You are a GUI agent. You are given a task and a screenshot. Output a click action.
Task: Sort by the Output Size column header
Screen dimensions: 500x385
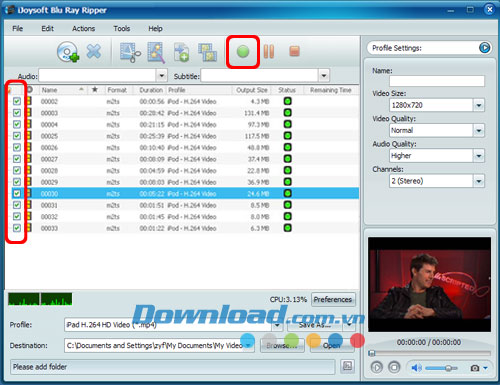(x=252, y=90)
